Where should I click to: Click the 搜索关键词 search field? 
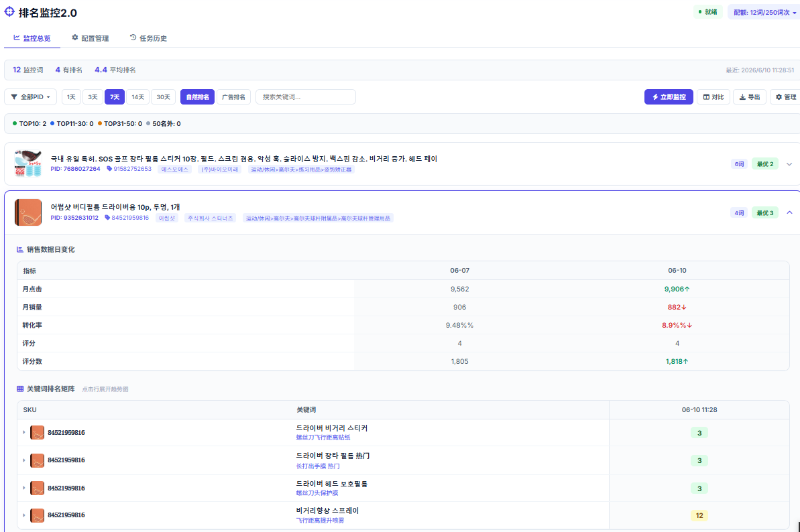[306, 97]
